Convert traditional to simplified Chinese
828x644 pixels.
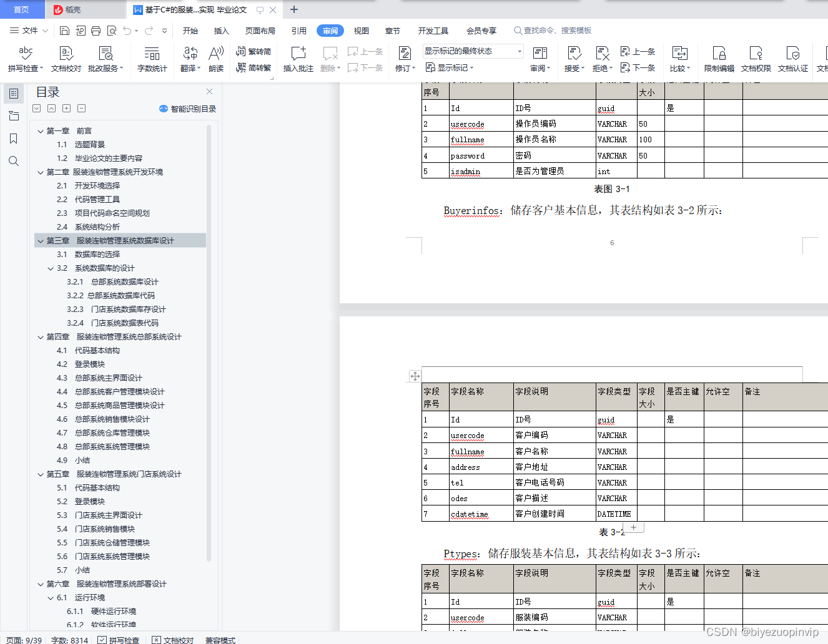tap(254, 52)
